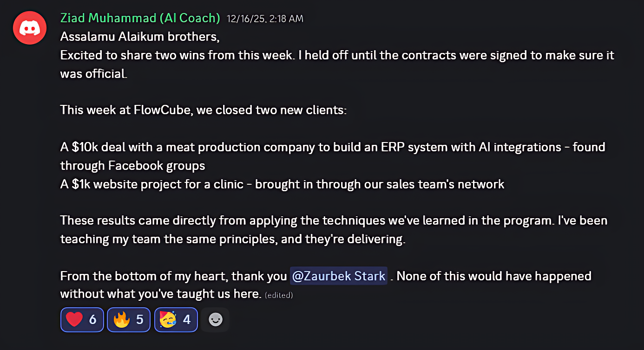This screenshot has height=350, width=644.
Task: Click the 12/16/25 2:18 AM timestamp
Action: 265,19
